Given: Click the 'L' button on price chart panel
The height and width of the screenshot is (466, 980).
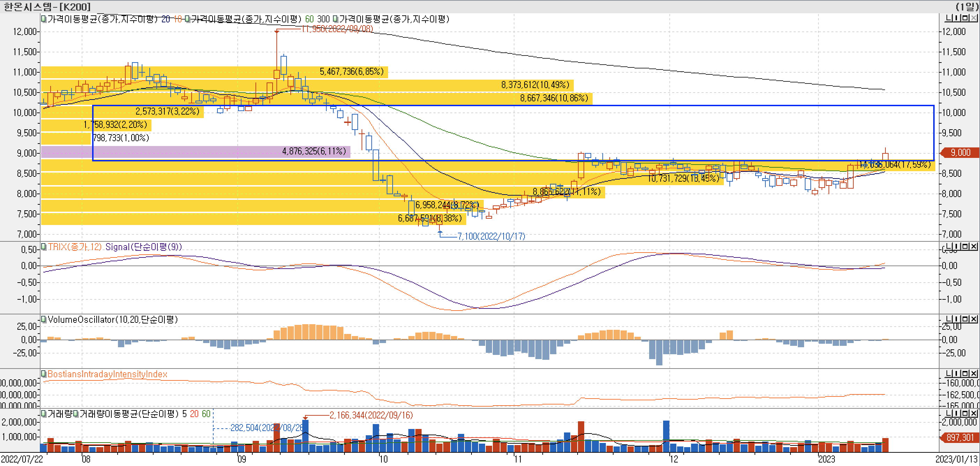Looking at the screenshot, I should 949,18.
